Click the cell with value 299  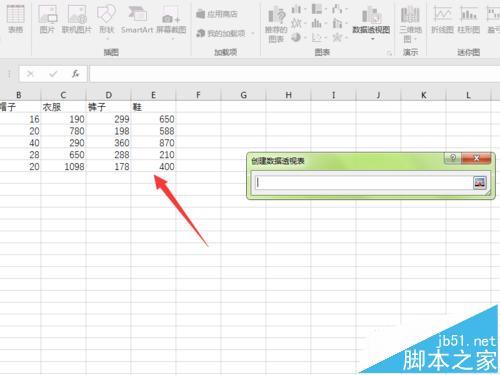click(x=109, y=119)
